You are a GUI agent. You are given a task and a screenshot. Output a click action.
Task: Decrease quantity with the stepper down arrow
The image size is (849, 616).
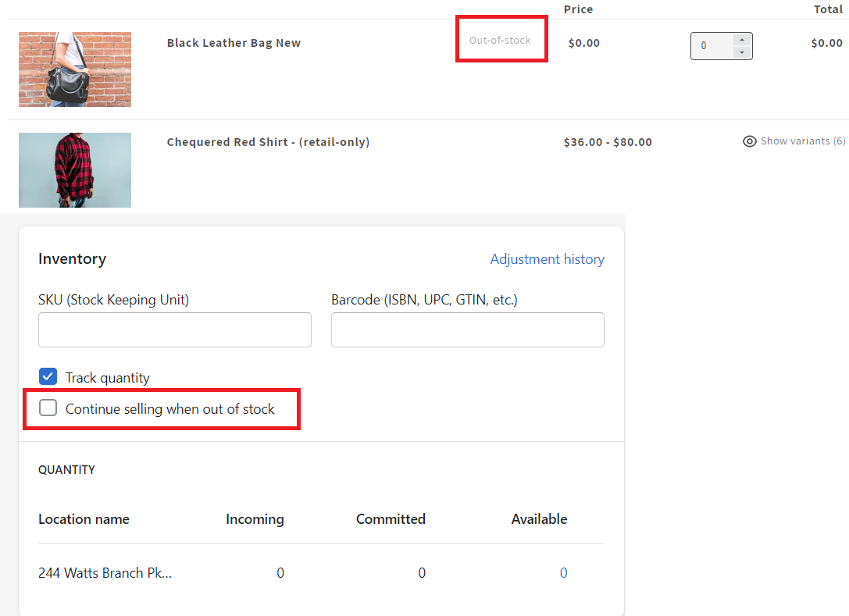(x=742, y=52)
